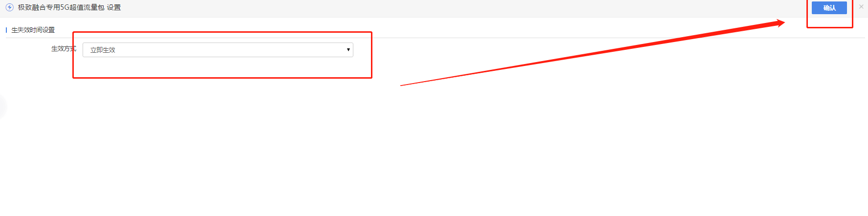Click the 生失效时间设置 section heading
Screen dimensions: 868x216
click(33, 30)
